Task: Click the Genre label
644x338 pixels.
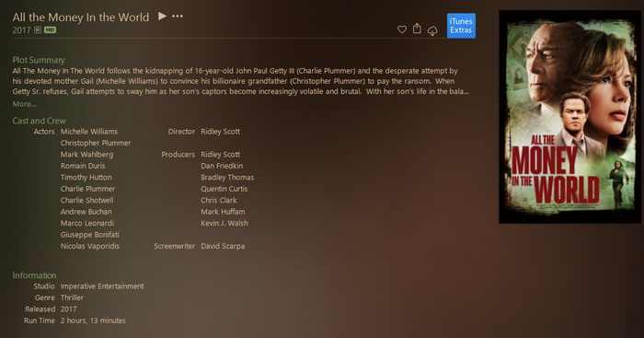Action: tap(44, 297)
